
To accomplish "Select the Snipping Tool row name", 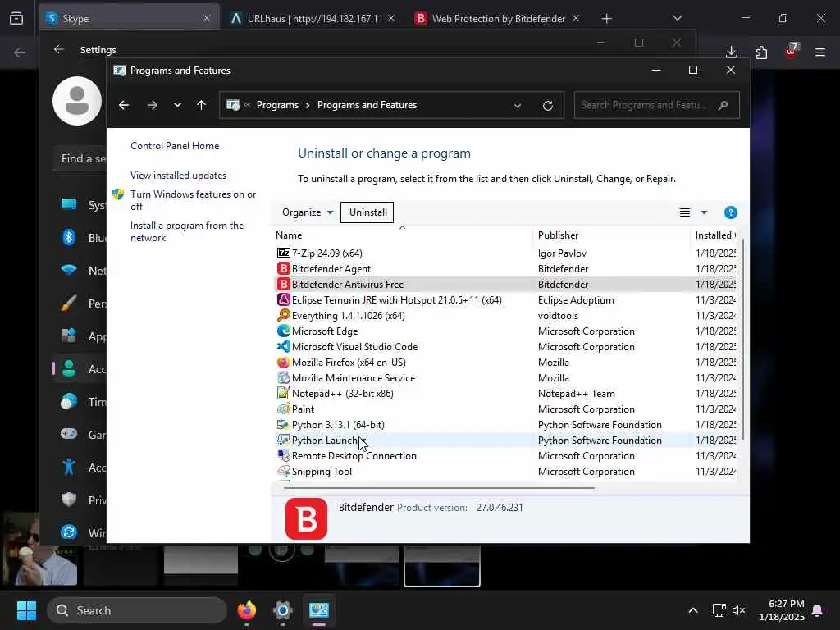I will click(x=322, y=472).
